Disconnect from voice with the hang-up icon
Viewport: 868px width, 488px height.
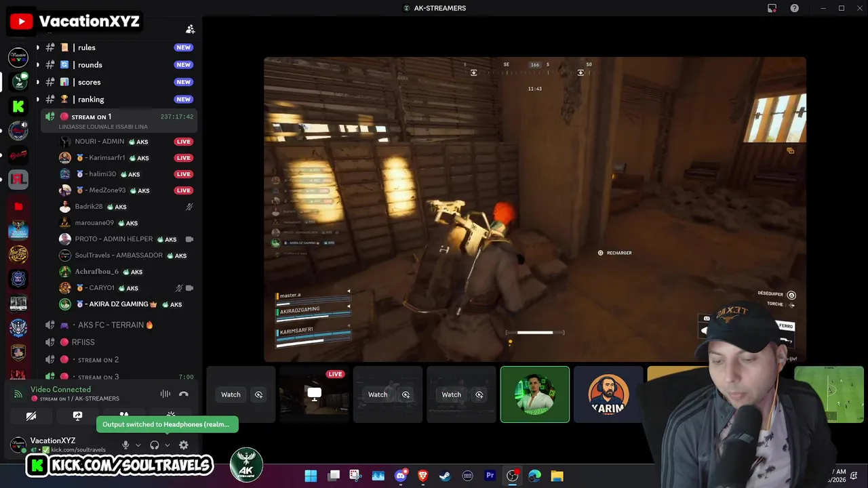click(184, 394)
